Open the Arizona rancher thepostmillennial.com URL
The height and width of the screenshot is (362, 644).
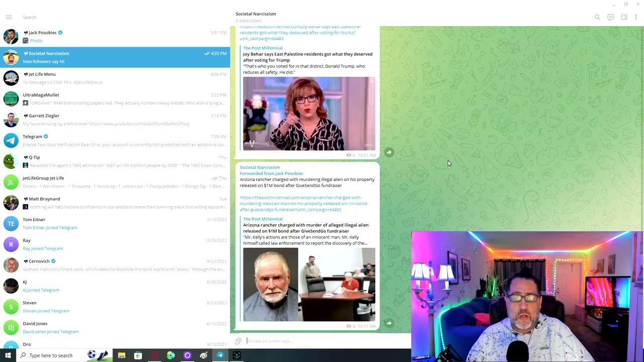304,204
